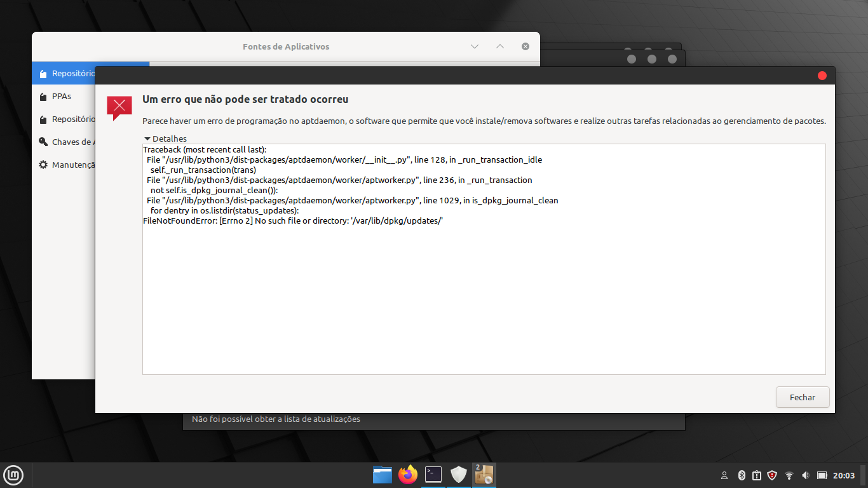868x488 pixels.
Task: Open the user applet in the tray
Action: pyautogui.click(x=724, y=475)
